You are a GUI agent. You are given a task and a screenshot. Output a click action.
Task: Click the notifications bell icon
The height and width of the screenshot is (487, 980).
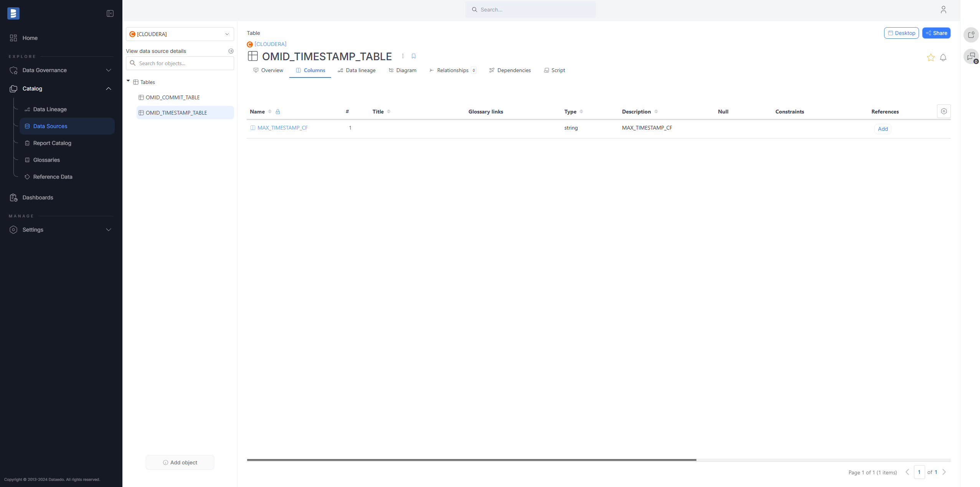[943, 58]
